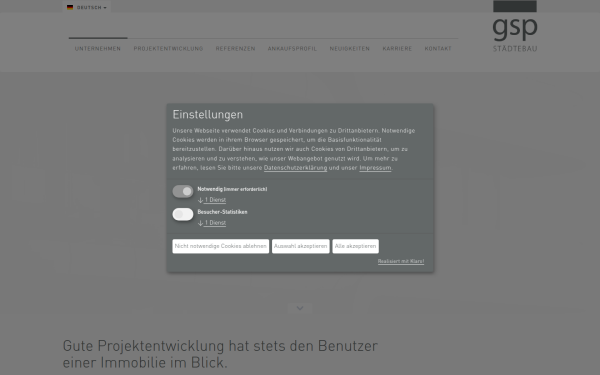Open Neuigkeiten in the navigation
Screen dimensions: 600x375
[350, 49]
